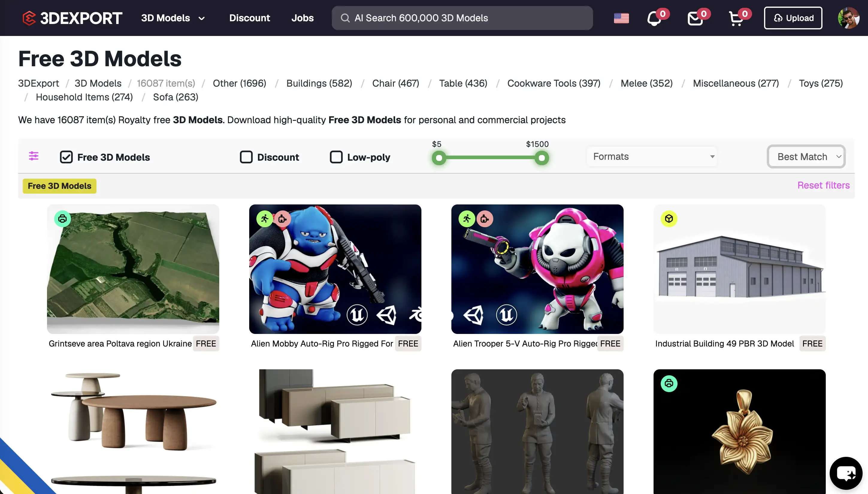868x494 pixels.
Task: Click the $5 minimum price slider handle
Action: 439,158
